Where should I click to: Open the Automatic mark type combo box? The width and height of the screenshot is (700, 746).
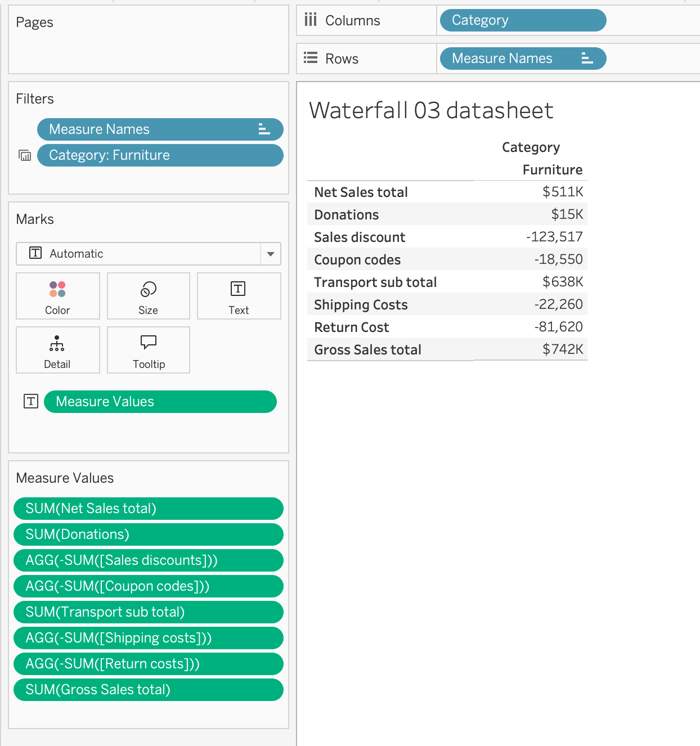point(138,254)
